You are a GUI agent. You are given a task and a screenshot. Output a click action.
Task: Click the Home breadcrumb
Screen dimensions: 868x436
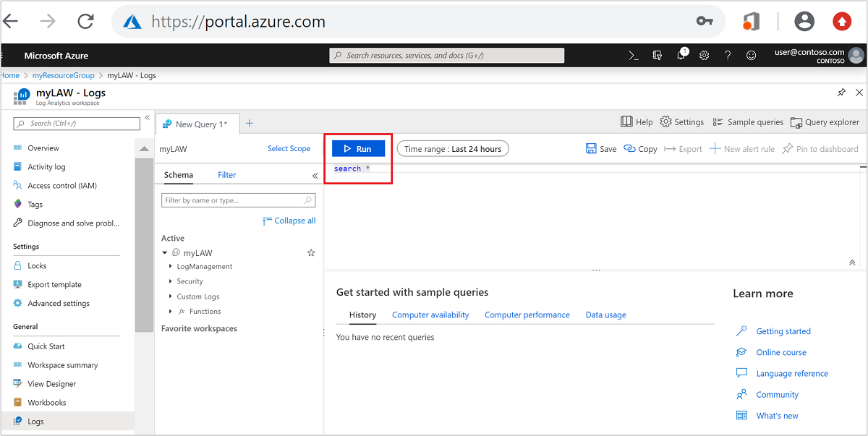(x=10, y=75)
